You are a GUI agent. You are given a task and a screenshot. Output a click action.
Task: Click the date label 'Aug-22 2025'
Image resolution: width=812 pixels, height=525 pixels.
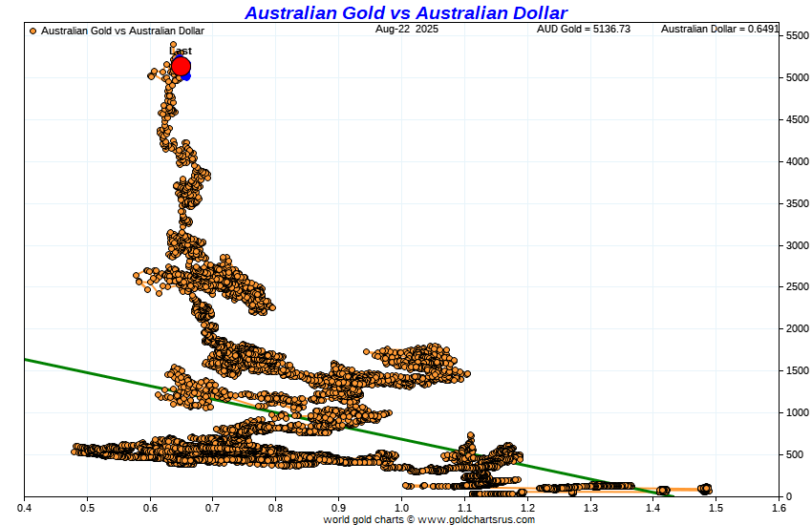coord(407,29)
